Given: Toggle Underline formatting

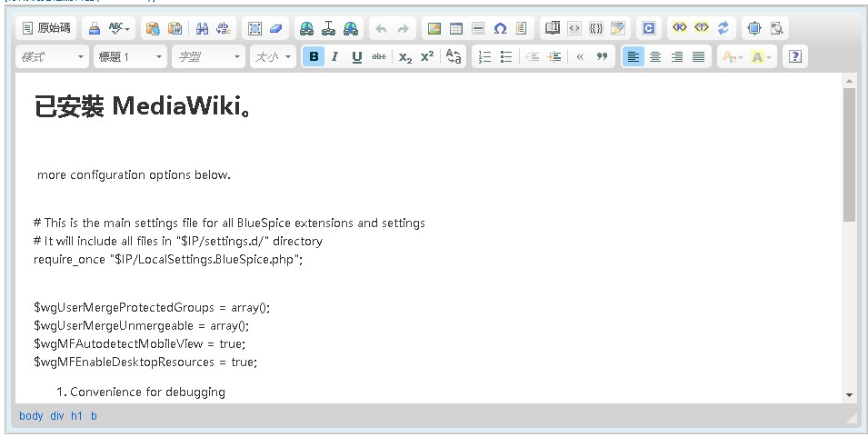Looking at the screenshot, I should [x=357, y=56].
